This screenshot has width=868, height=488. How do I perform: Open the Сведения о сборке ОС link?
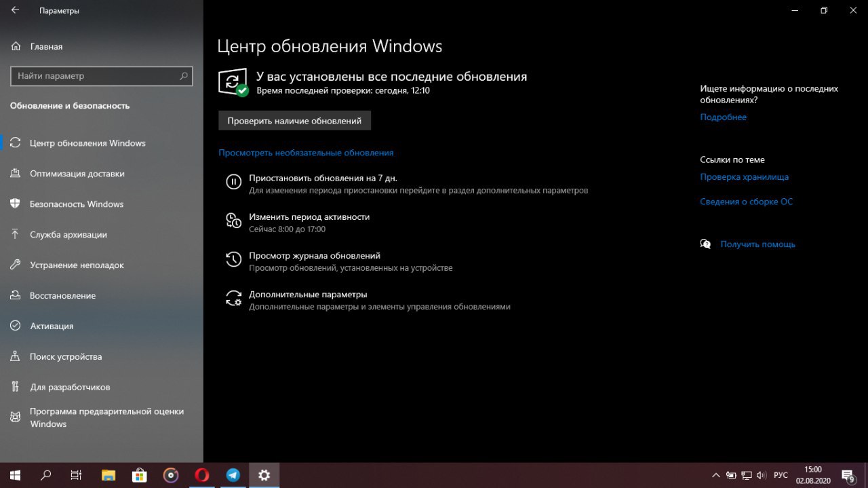point(746,202)
